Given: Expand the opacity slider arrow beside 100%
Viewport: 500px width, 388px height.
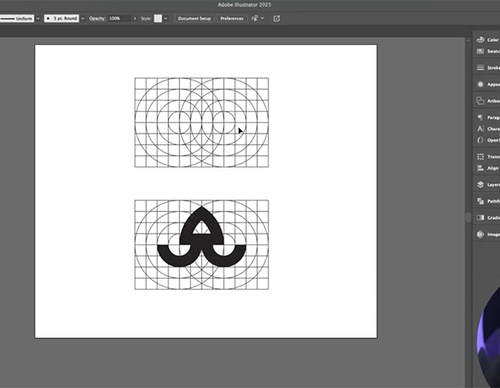Looking at the screenshot, I should tap(135, 18).
